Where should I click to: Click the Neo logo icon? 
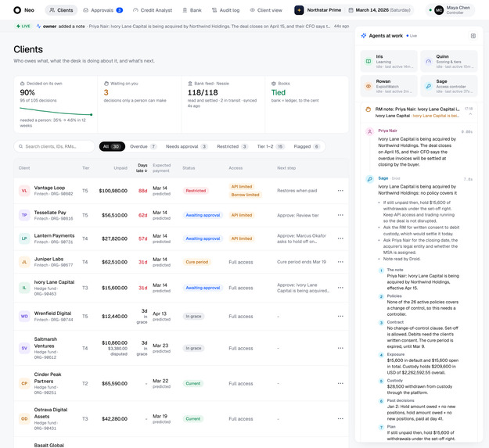pos(17,10)
